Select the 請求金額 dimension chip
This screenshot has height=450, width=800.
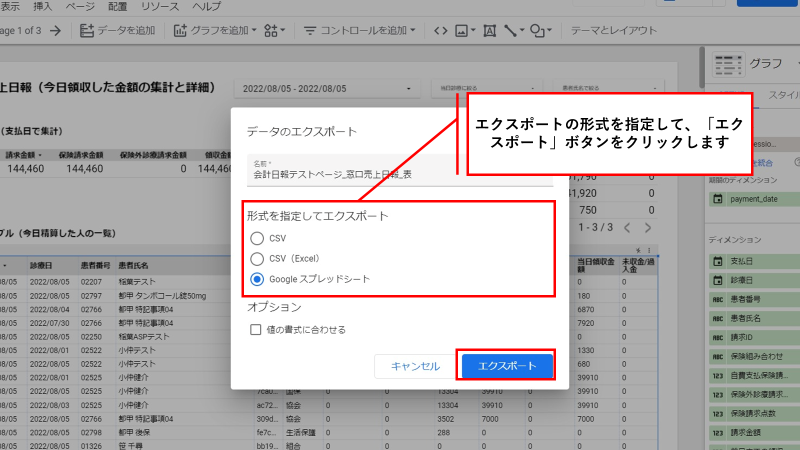pos(754,433)
